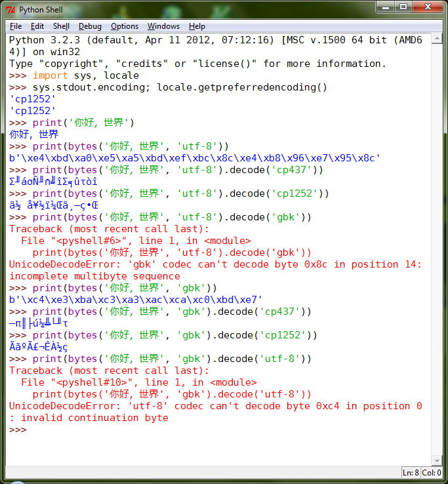Open the Options menu
This screenshot has height=484, width=448.
coord(125,26)
